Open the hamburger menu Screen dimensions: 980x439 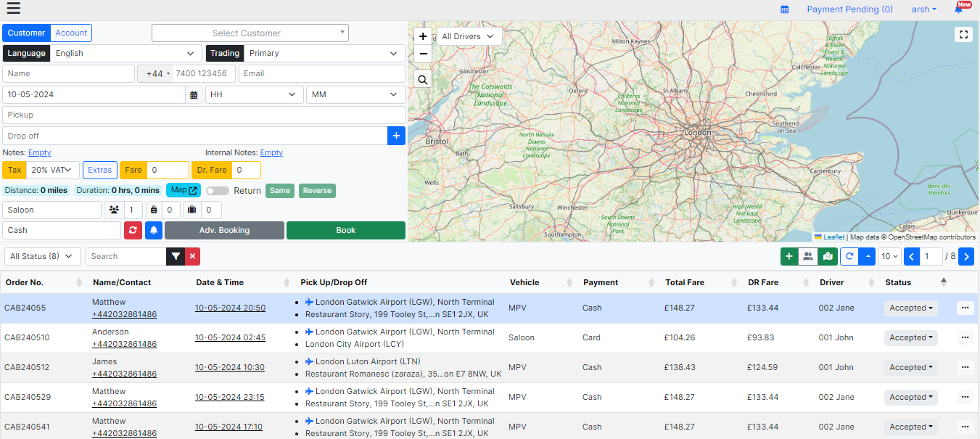coord(13,9)
